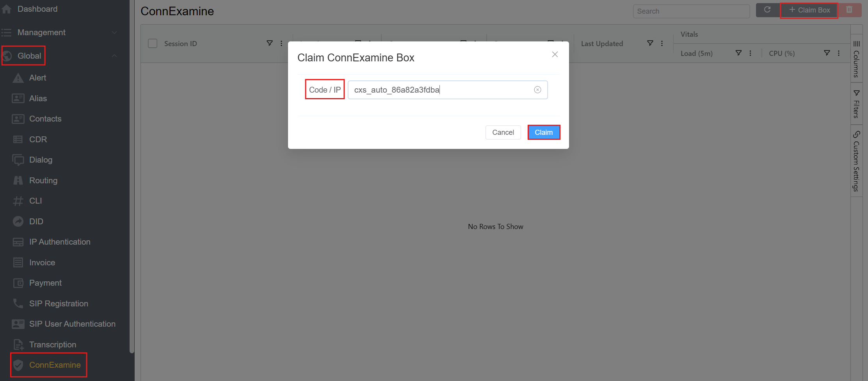Open the Last Updated column menu dots
868x381 pixels.
click(662, 43)
